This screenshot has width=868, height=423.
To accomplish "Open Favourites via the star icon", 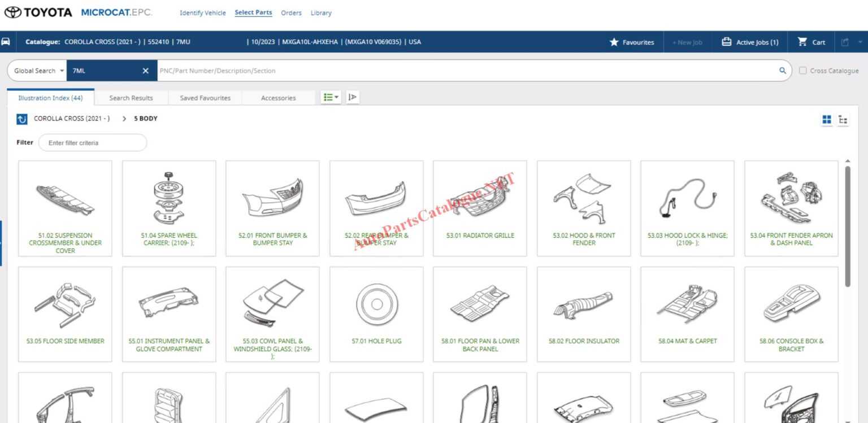I will pyautogui.click(x=613, y=41).
